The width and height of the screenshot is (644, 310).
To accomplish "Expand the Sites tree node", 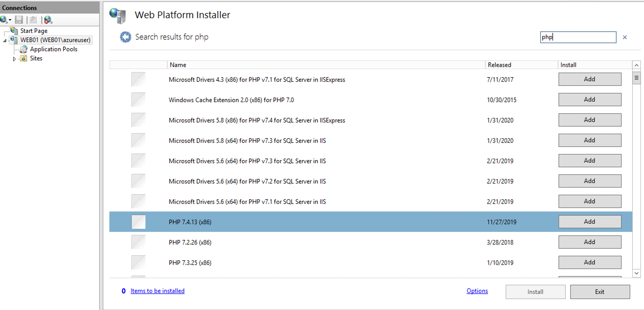I will pyautogui.click(x=14, y=59).
